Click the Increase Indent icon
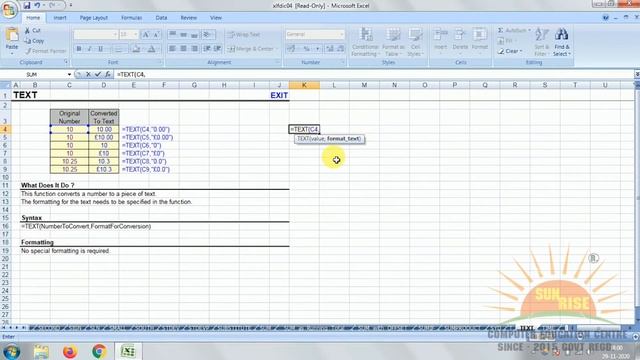 (x=218, y=49)
